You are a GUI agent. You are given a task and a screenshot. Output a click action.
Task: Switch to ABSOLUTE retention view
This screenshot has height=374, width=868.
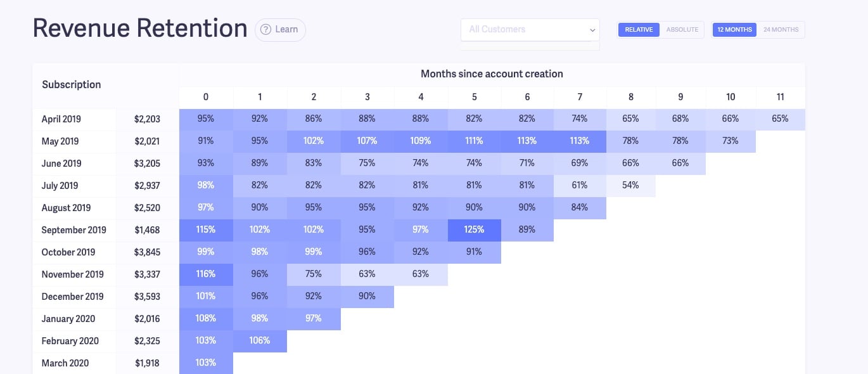point(683,29)
